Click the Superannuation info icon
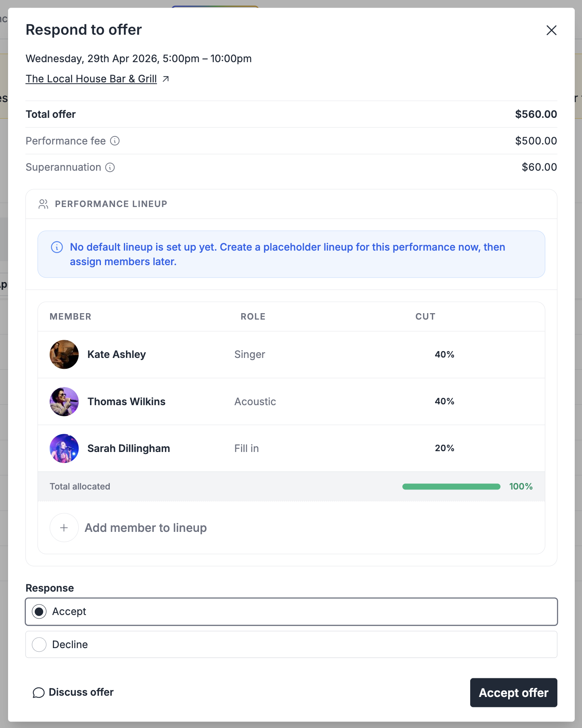 point(110,167)
